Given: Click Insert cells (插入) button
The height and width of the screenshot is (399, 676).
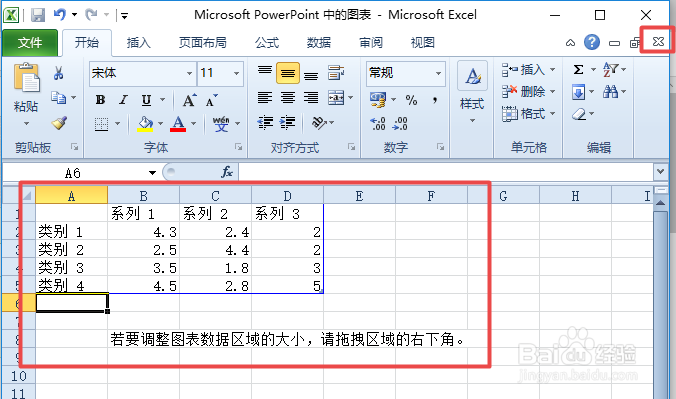Looking at the screenshot, I should [x=528, y=69].
